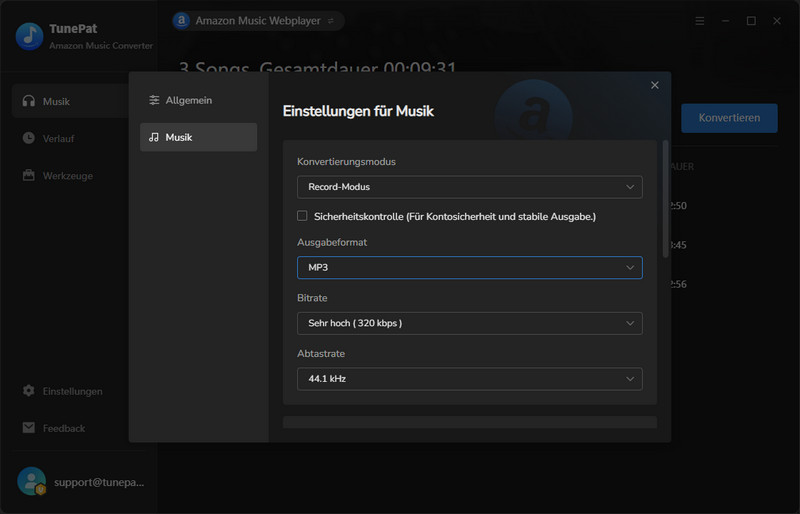The image size is (800, 514).
Task: Click the toolbox icon next to Werkzeuge
Action: [29, 175]
